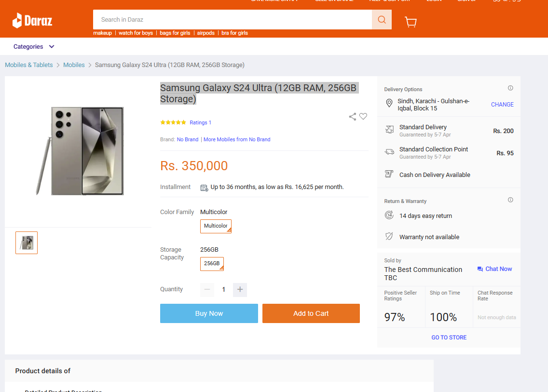The image size is (548, 392).
Task: Open the shopping cart icon
Action: click(x=411, y=22)
